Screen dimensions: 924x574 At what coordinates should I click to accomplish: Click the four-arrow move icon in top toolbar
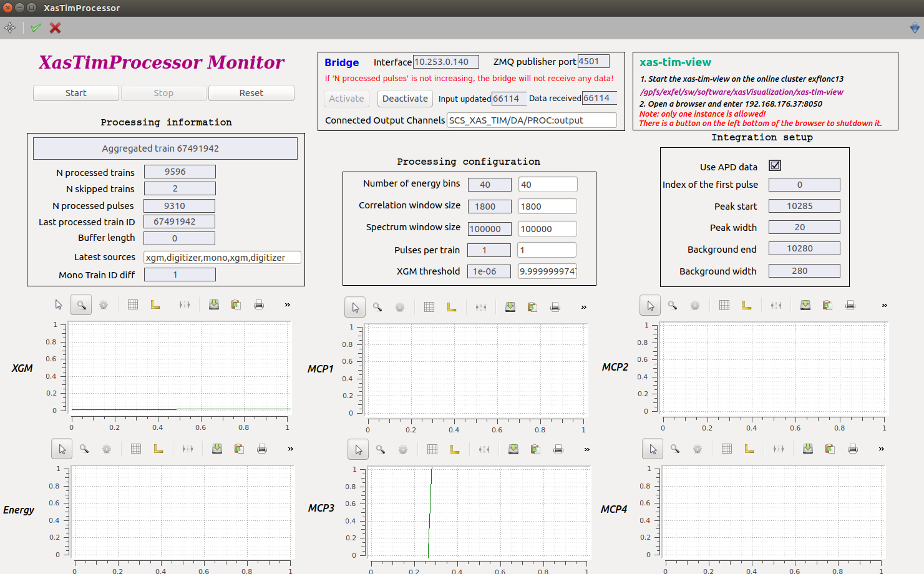coord(10,27)
